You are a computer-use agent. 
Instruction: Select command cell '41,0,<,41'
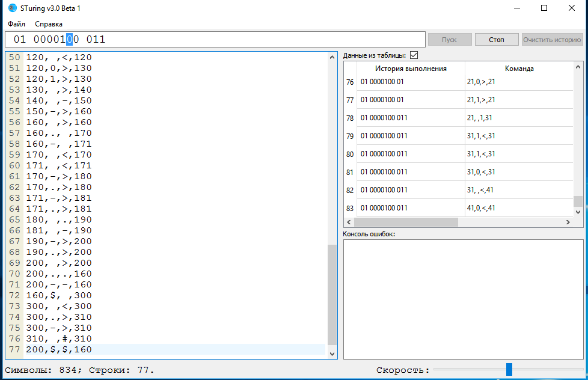pos(519,208)
